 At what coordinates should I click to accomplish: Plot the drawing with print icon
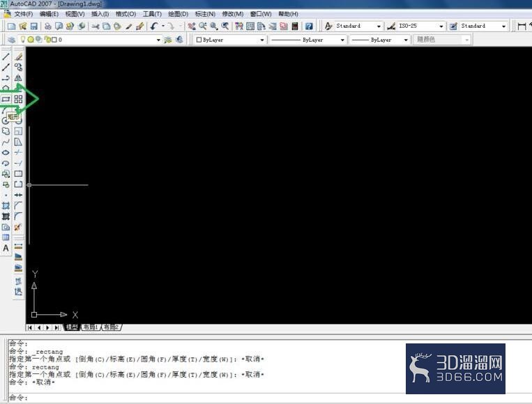(48, 26)
